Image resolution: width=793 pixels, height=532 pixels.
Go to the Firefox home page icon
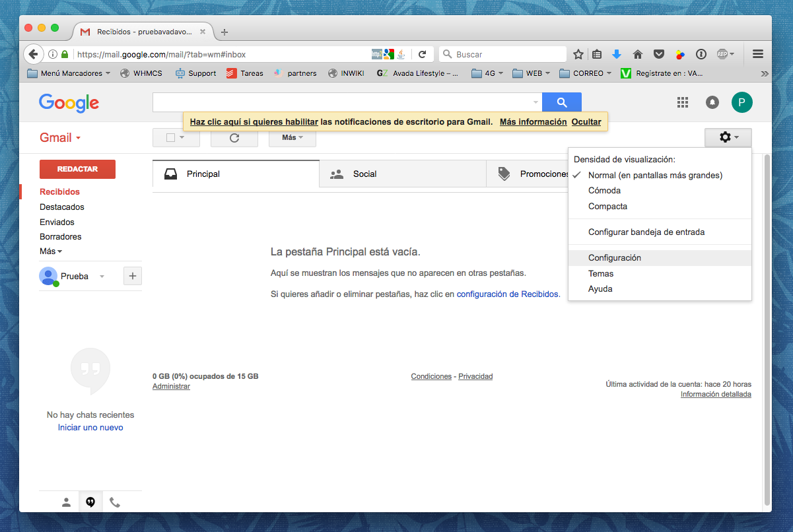click(638, 54)
